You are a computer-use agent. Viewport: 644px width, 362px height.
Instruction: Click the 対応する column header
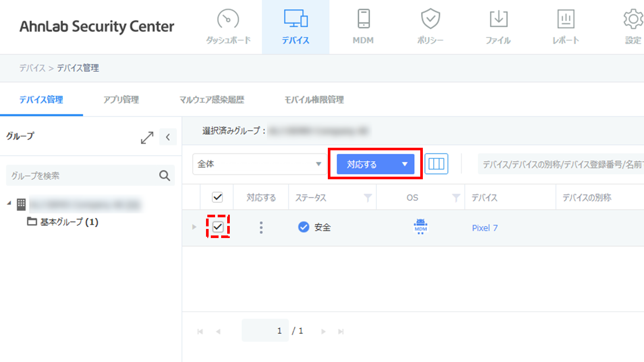261,198
